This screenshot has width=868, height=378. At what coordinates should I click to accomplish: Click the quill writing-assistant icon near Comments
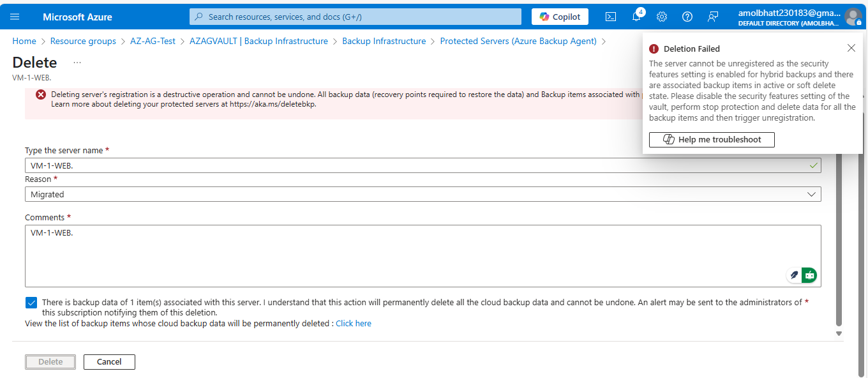pyautogui.click(x=793, y=275)
